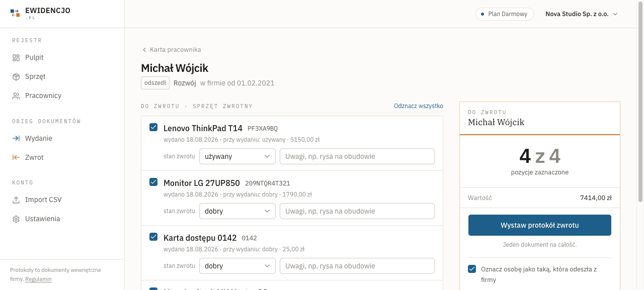Click serial number 209NTQR4T321
The width and height of the screenshot is (644, 290).
[268, 183]
